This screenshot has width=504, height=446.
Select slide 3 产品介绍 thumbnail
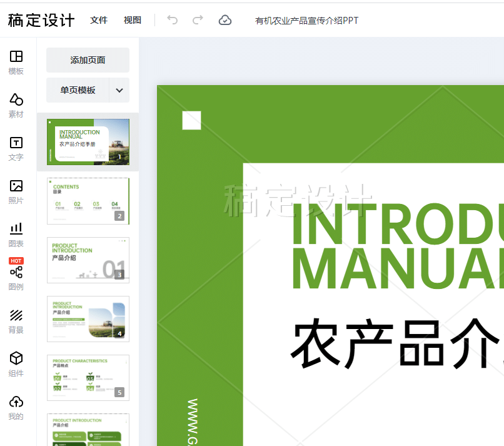point(88,260)
